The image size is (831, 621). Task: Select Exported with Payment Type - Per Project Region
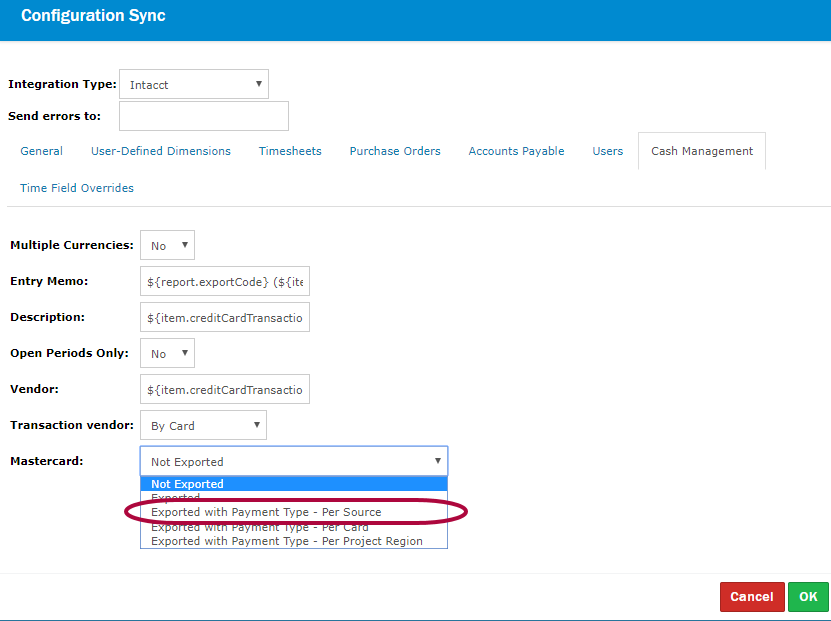tap(287, 541)
